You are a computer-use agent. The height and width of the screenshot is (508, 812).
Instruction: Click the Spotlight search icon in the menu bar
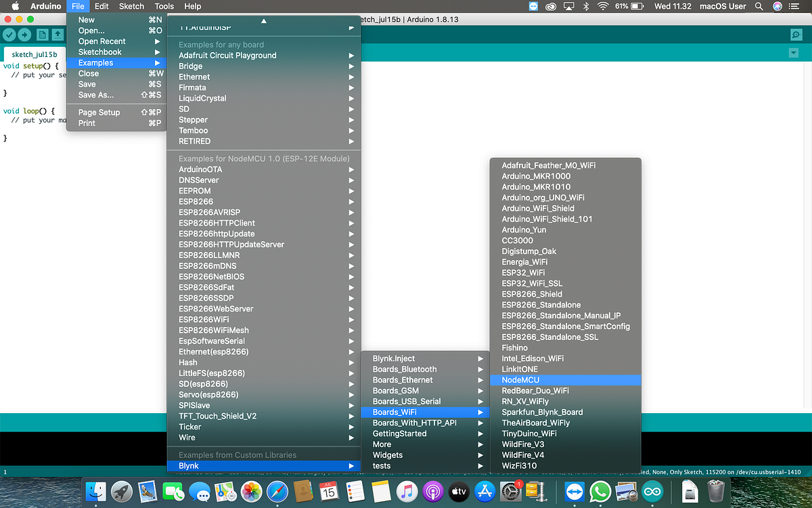tap(759, 6)
